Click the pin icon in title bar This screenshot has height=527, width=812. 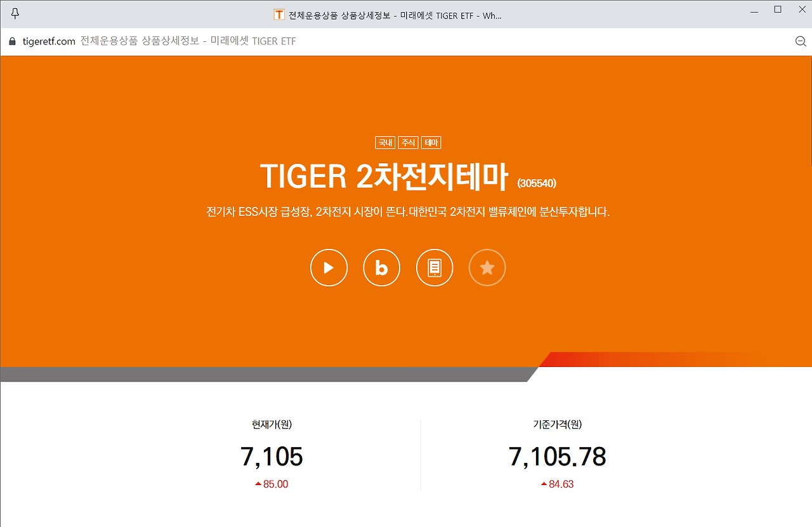pos(15,13)
